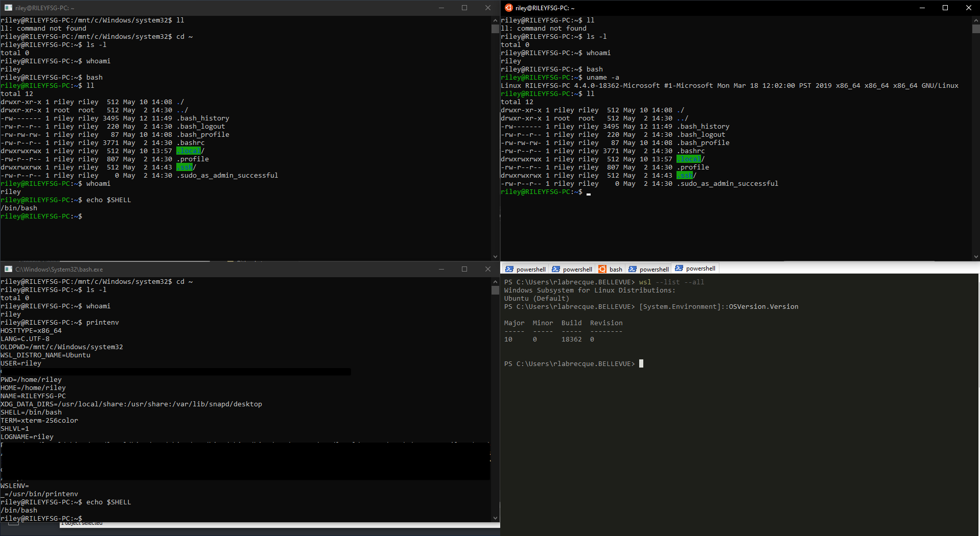Click the terminal icon in the top-left title bar

pos(7,8)
